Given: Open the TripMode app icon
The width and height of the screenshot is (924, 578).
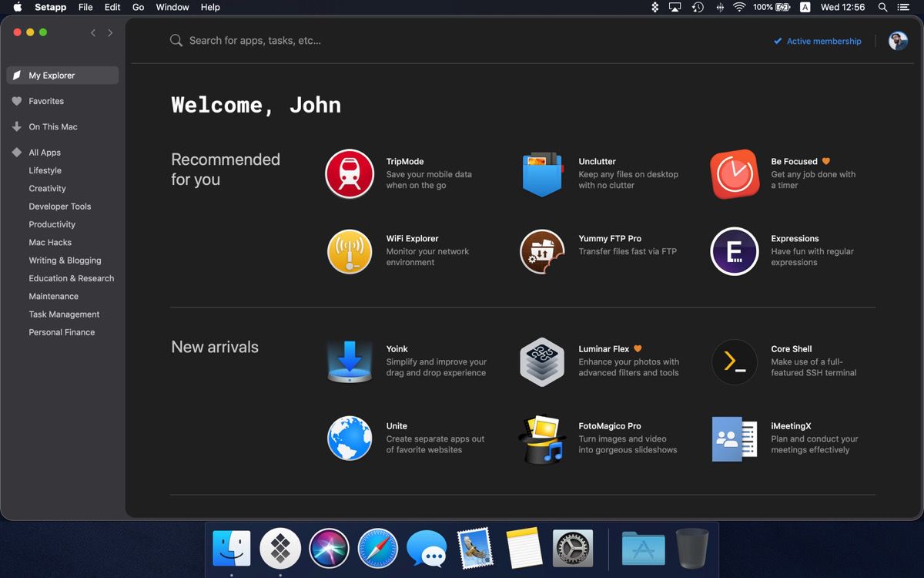Looking at the screenshot, I should click(349, 173).
